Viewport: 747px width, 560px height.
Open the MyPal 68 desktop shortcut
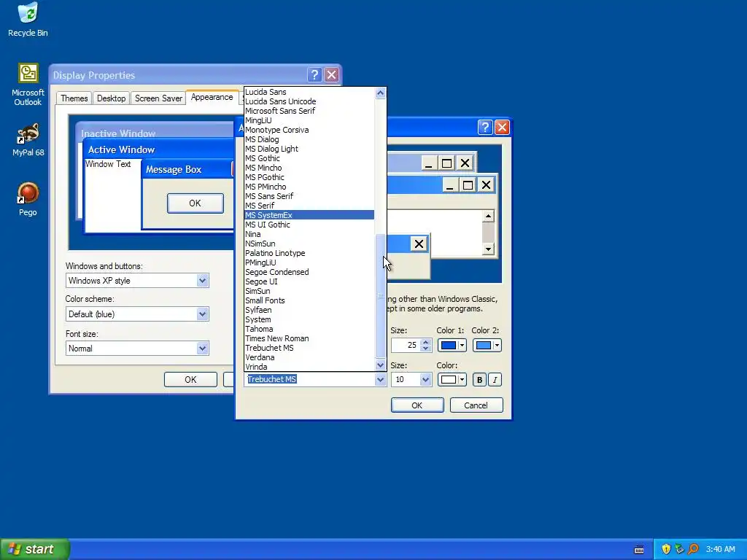click(x=28, y=140)
